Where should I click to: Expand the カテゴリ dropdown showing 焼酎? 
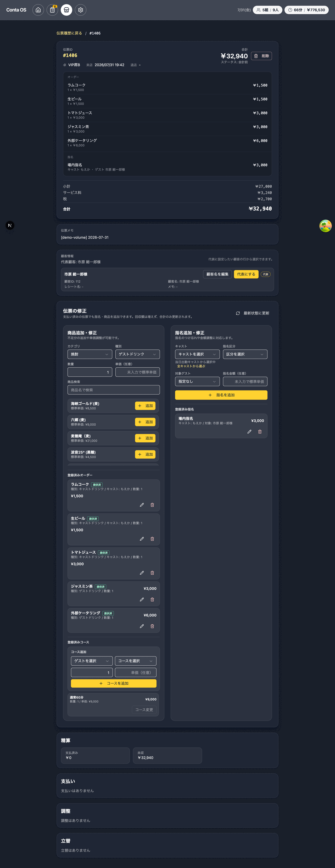pos(90,354)
